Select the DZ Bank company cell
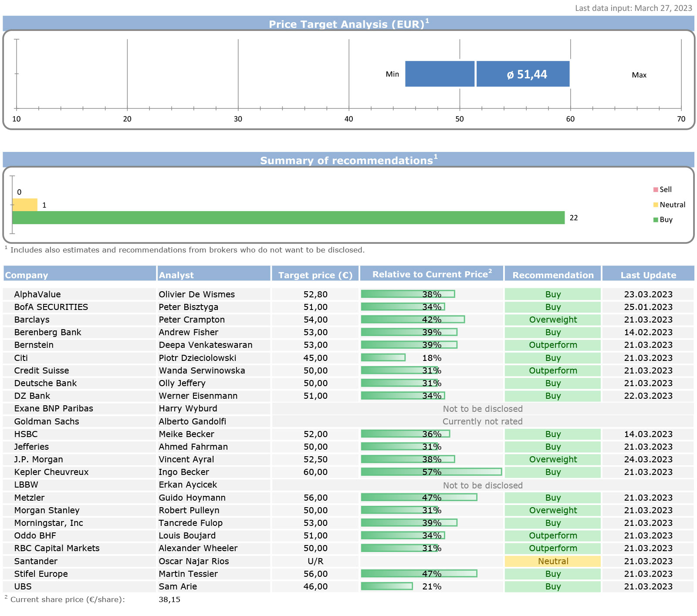697x616 pixels. [79, 396]
